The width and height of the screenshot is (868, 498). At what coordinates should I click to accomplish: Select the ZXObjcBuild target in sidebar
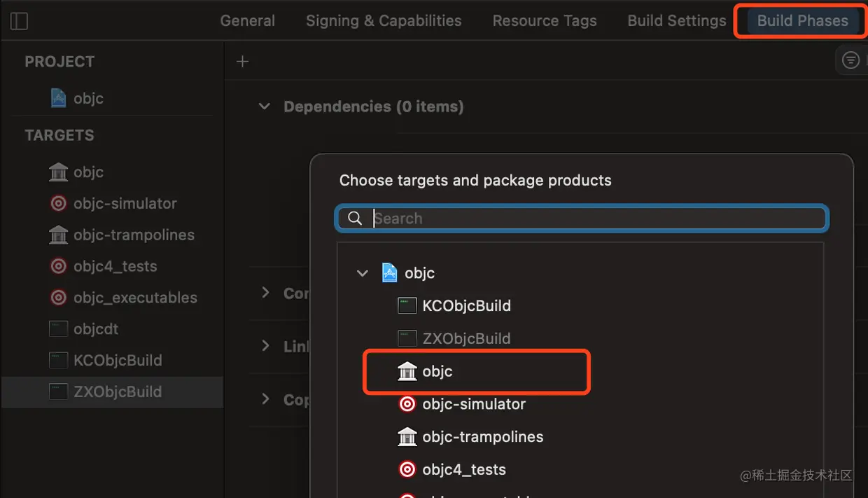(106, 392)
